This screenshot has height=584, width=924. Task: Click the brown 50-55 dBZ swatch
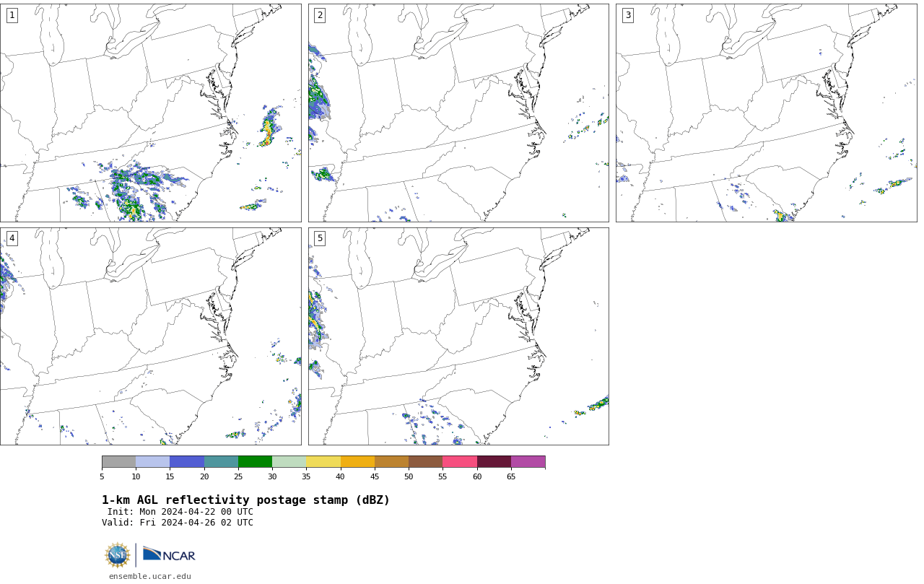426,462
